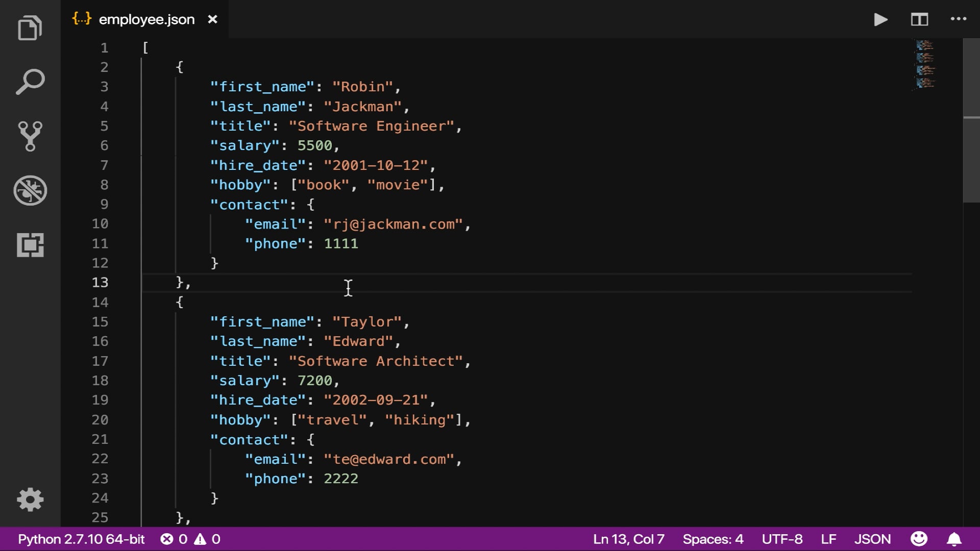Click the LF end-of-line selector
The height and width of the screenshot is (551, 980).
828,539
